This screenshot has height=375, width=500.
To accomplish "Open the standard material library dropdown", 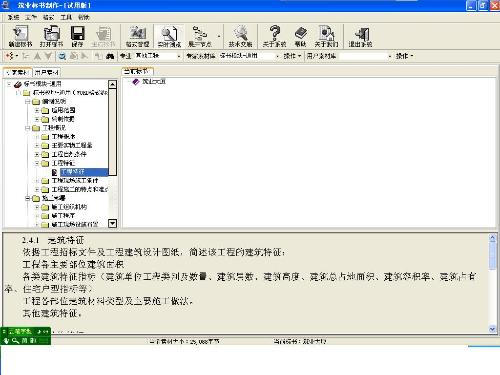I will 277,56.
